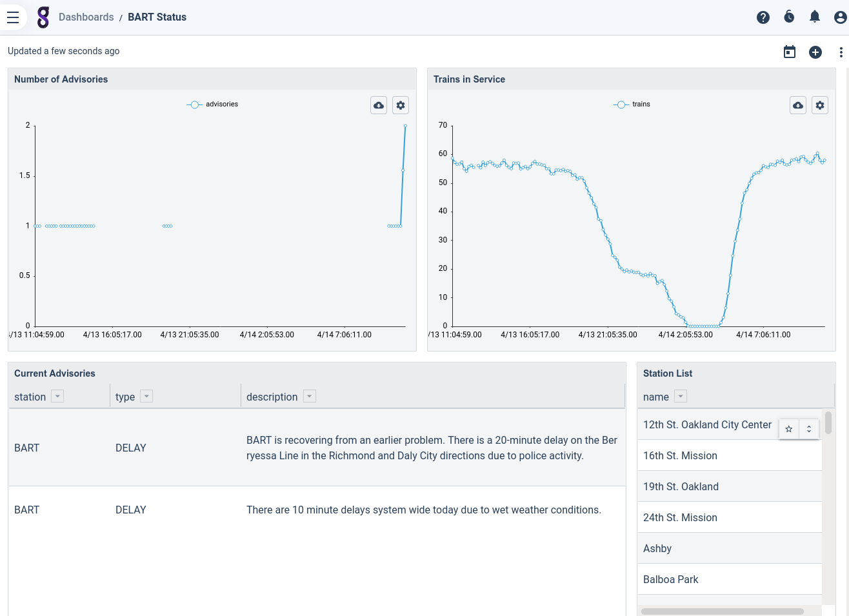The height and width of the screenshot is (616, 849).
Task: Select the 24th St. Mission station row
Action: coord(730,517)
